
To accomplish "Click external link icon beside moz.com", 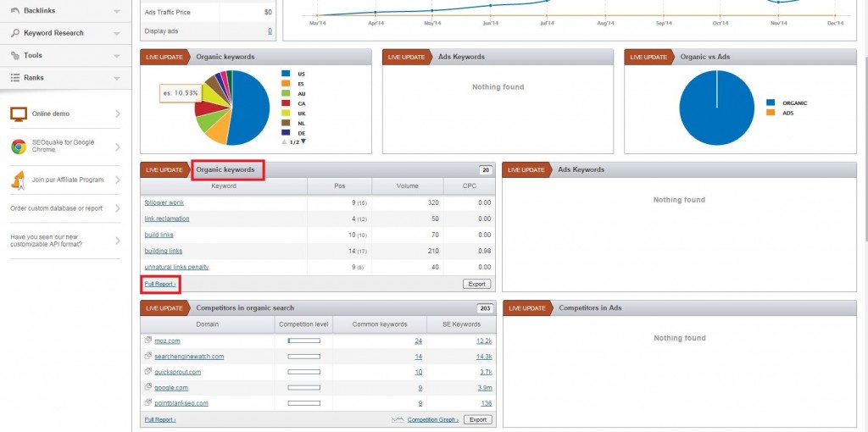I will (147, 341).
